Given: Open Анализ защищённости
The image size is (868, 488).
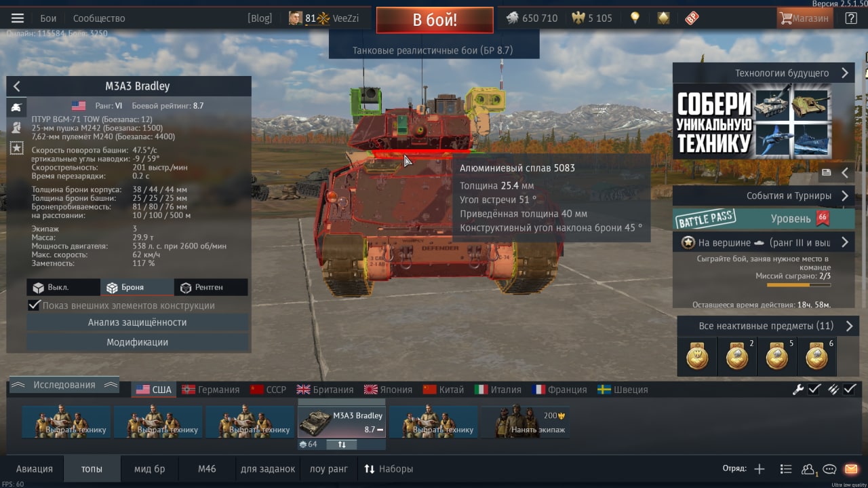Looking at the screenshot, I should click(138, 322).
